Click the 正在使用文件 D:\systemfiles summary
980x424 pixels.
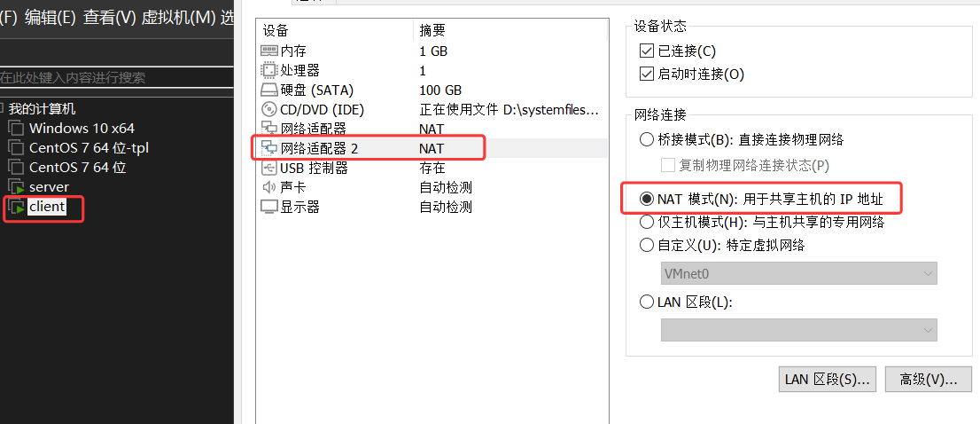pyautogui.click(x=509, y=109)
